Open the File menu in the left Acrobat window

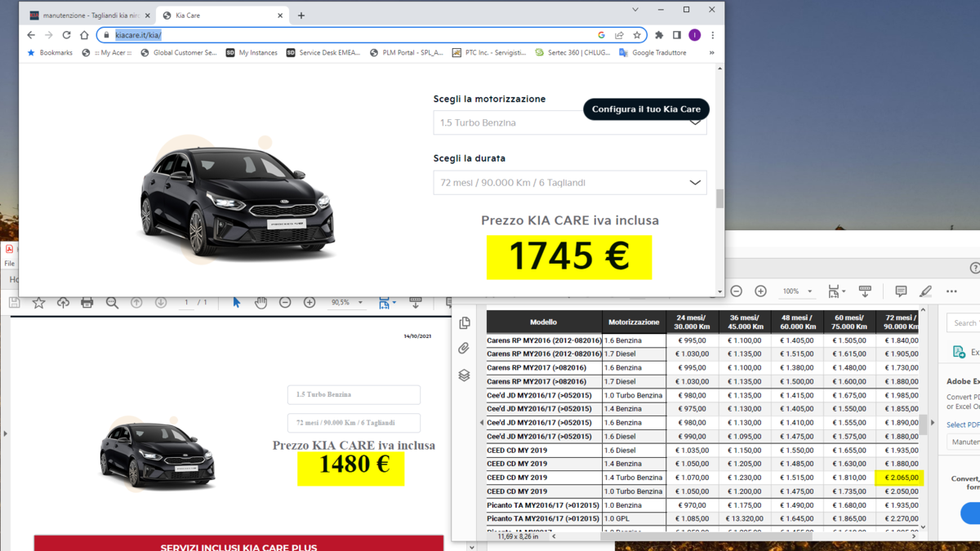pos(9,264)
